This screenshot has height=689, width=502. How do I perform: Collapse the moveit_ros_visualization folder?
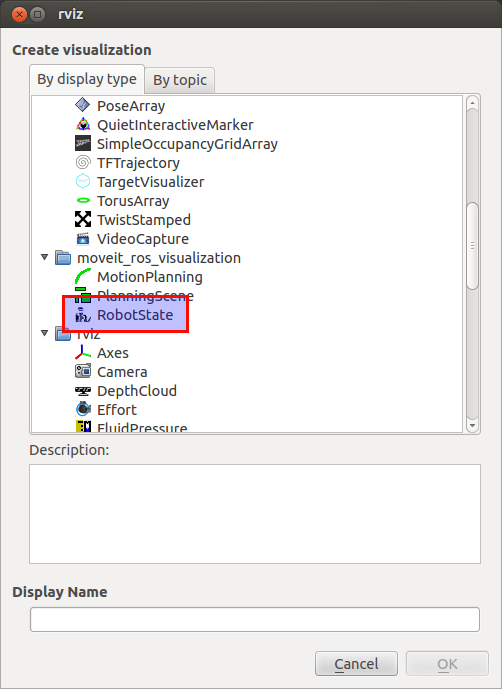(44, 257)
